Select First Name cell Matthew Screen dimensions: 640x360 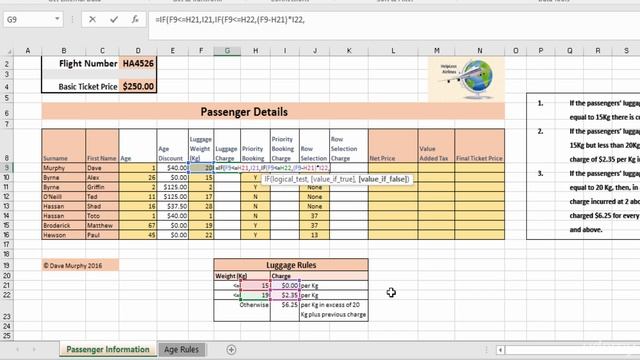coord(102,225)
